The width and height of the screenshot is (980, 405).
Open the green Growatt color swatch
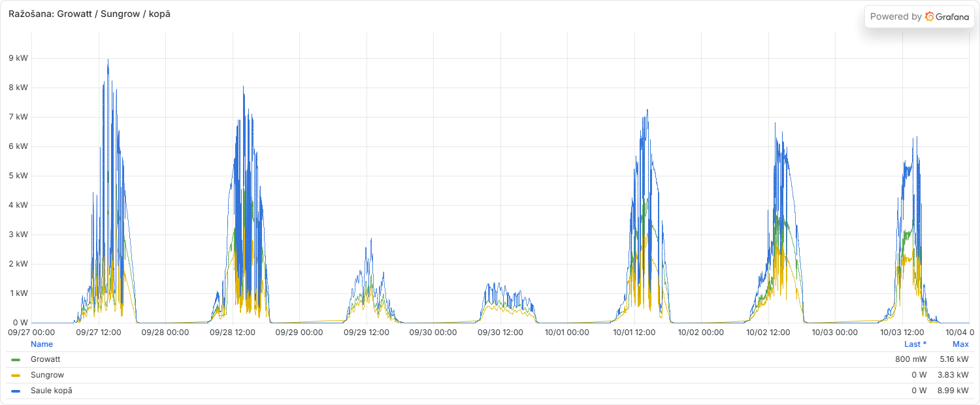pyautogui.click(x=16, y=360)
